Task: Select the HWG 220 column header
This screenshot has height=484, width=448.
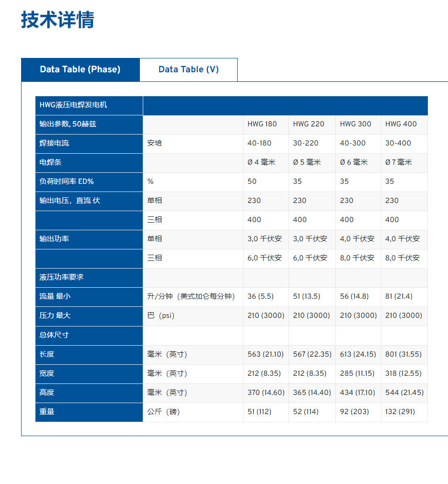Action: click(309, 124)
